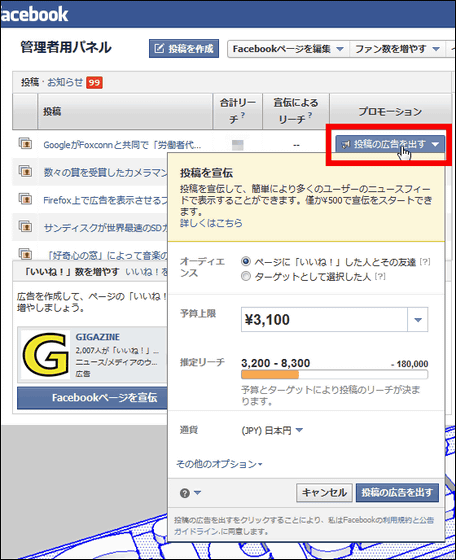Open the 詳しくはこちら link
This screenshot has height=560, width=456.
pos(211,223)
